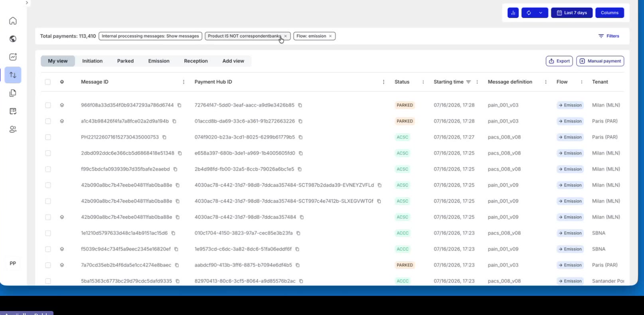Click the layers icon in table header
This screenshot has width=644, height=315.
62,82
